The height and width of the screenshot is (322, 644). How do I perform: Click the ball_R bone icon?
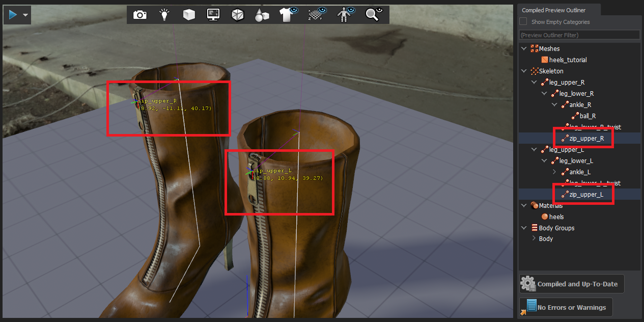575,116
